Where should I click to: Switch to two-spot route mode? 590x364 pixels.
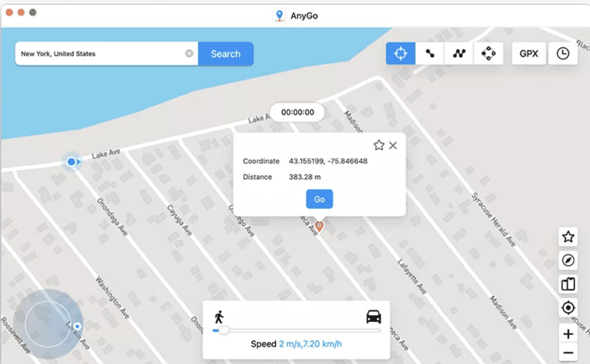(x=430, y=53)
